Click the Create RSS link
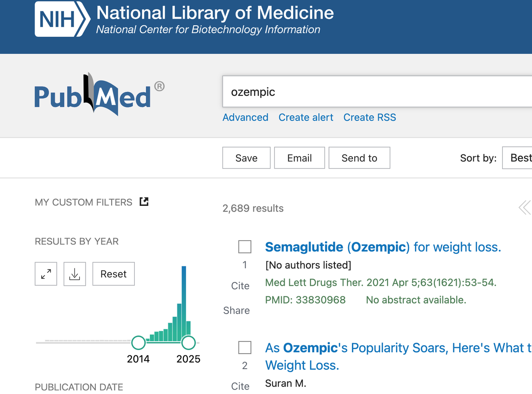Viewport: 532px width, 394px height. click(370, 118)
